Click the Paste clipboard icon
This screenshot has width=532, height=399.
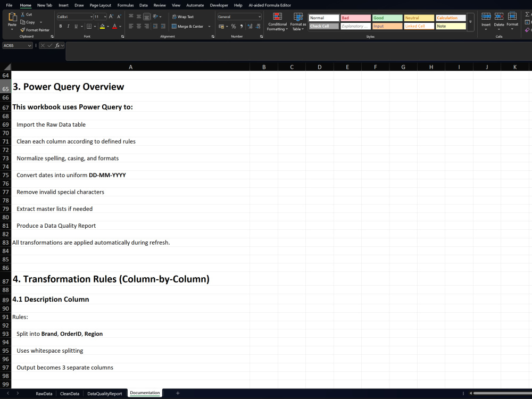coord(12,16)
